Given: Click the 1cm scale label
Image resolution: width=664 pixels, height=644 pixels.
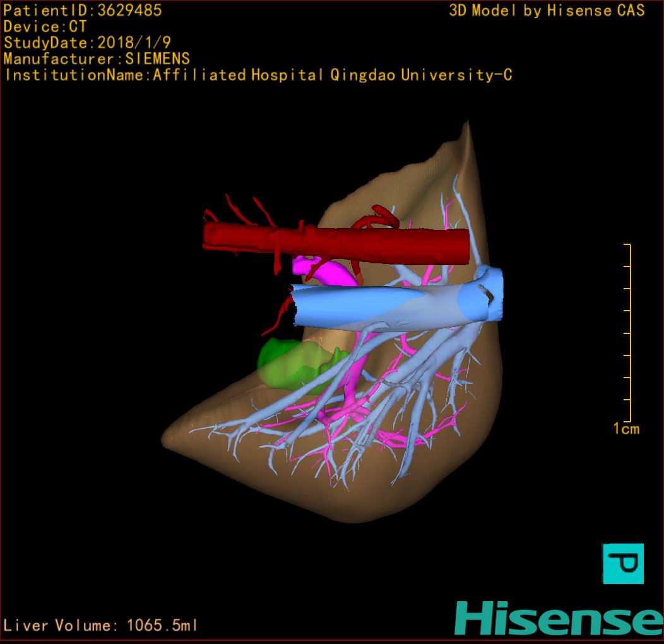Looking at the screenshot, I should pos(625,429).
